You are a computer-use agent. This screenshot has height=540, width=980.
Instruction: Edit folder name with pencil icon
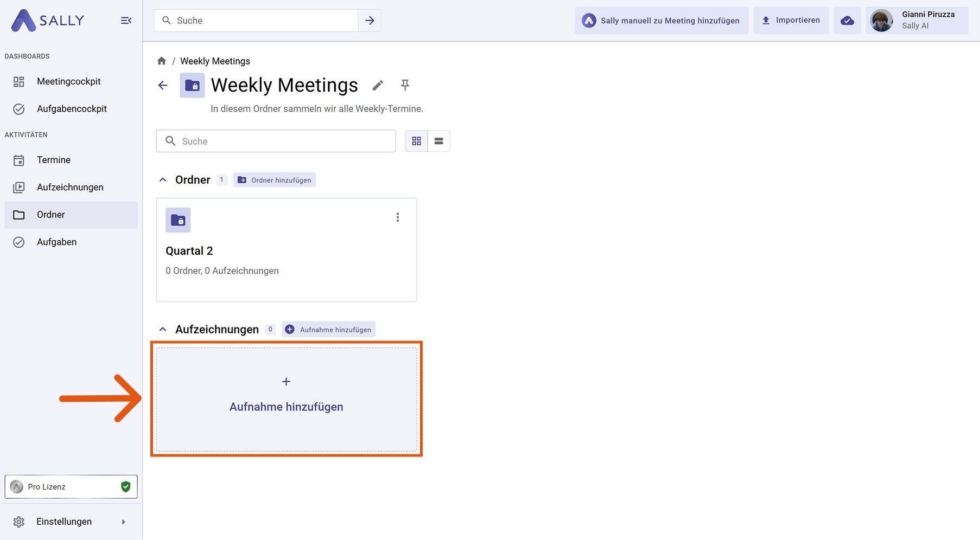[x=378, y=85]
